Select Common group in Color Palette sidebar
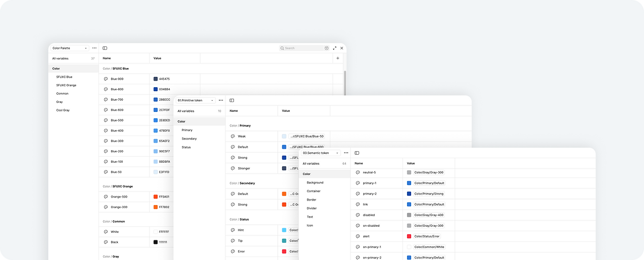 click(x=62, y=94)
